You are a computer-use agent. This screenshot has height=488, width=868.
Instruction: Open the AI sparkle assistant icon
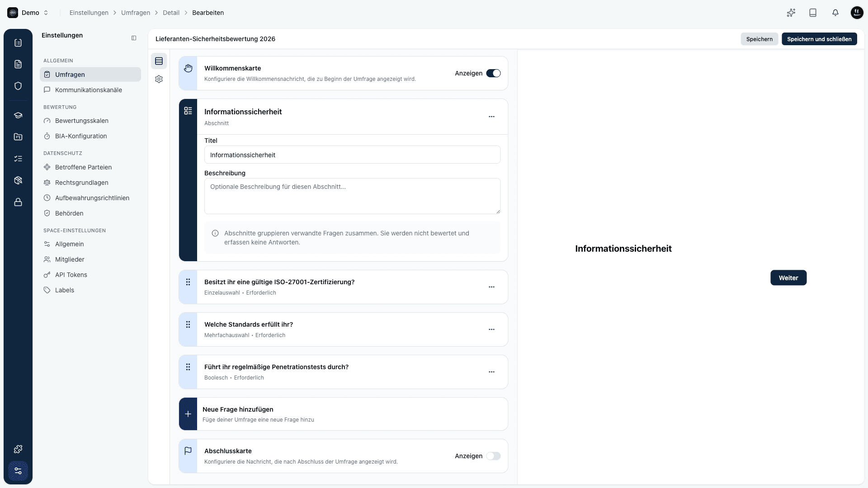[791, 13]
